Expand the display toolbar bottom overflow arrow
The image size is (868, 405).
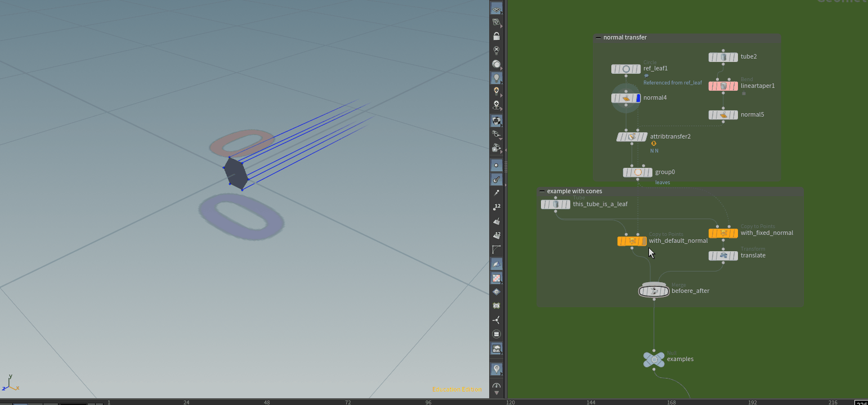496,393
